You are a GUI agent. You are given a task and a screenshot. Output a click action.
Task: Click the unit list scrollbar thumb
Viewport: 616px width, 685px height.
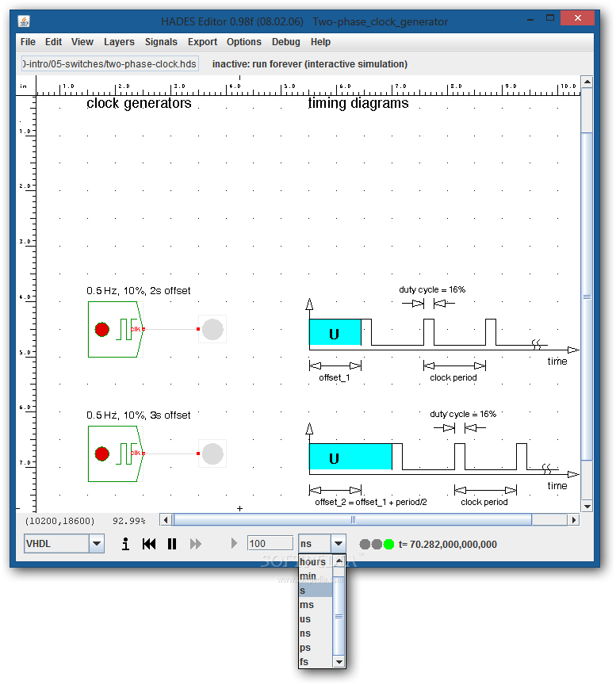pos(339,616)
